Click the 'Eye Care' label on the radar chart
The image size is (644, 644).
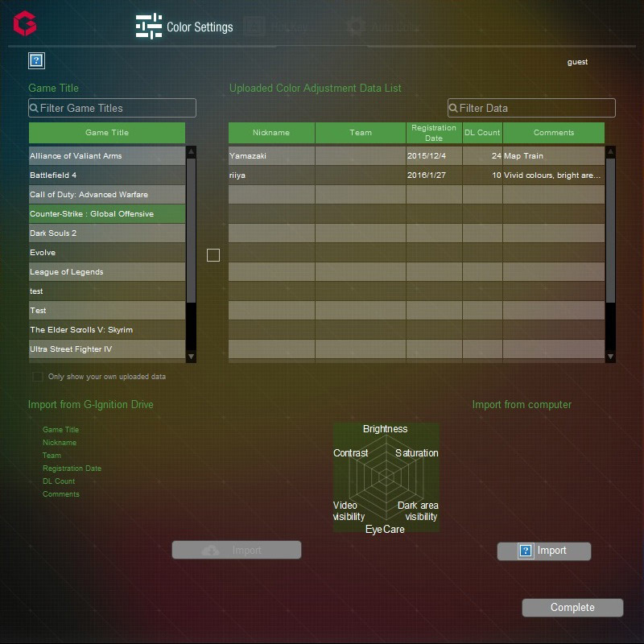click(385, 530)
